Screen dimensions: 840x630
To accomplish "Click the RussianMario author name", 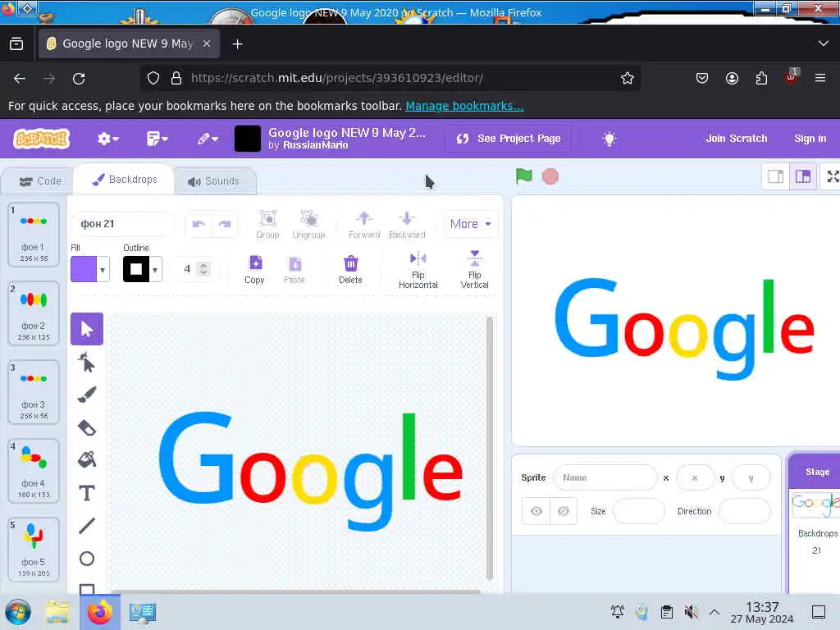I will coord(316,145).
